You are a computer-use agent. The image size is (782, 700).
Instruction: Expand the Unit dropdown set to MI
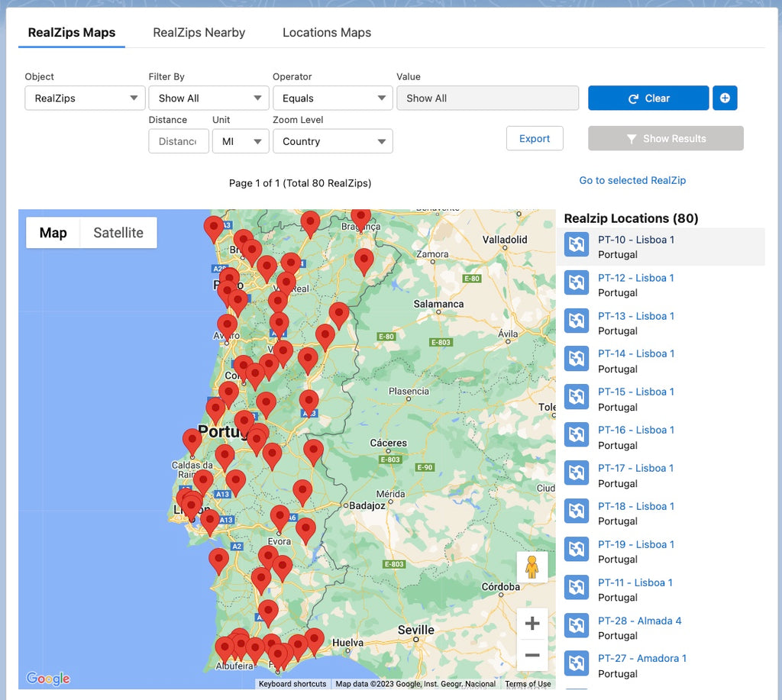point(241,141)
